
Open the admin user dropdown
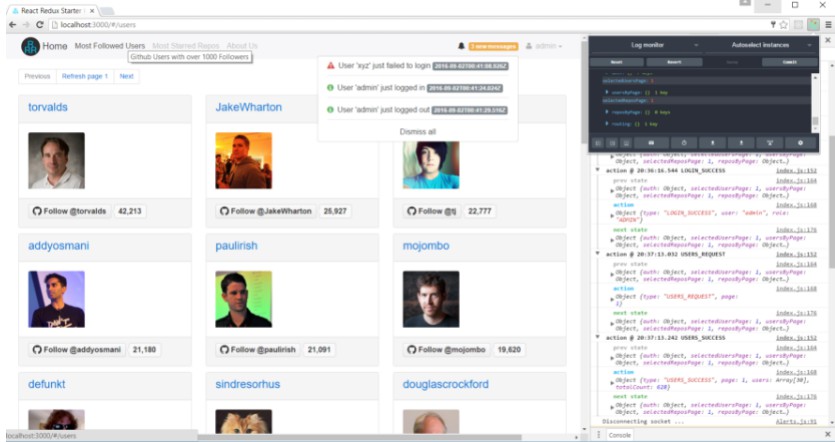[x=544, y=46]
